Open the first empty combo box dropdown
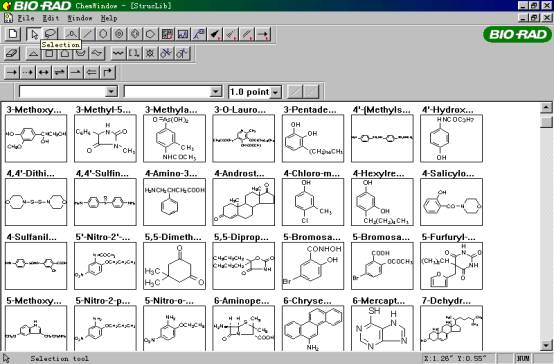This screenshot has height=364, width=554. [x=111, y=92]
